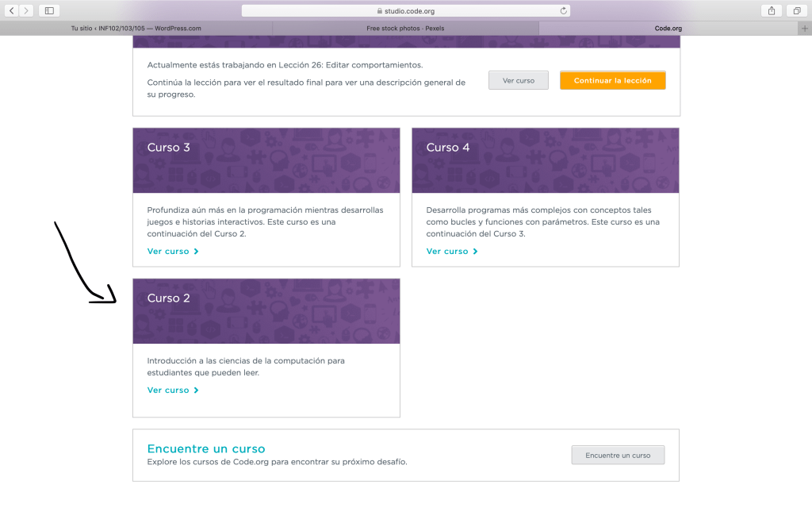Click the gray Ver curso button

519,80
